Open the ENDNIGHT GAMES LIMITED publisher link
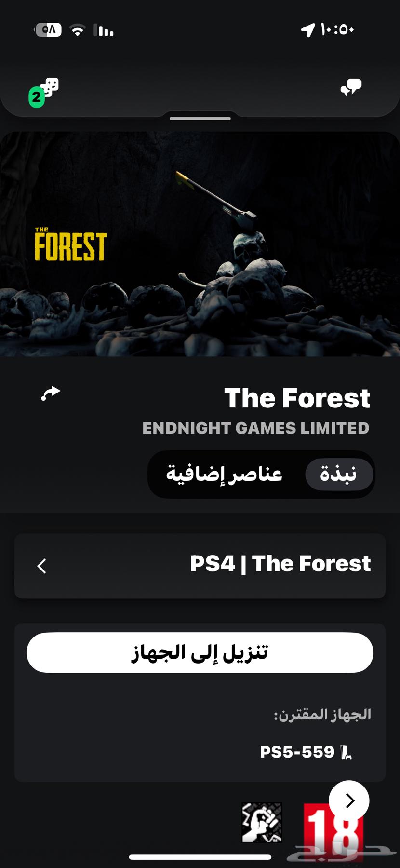 [x=256, y=428]
